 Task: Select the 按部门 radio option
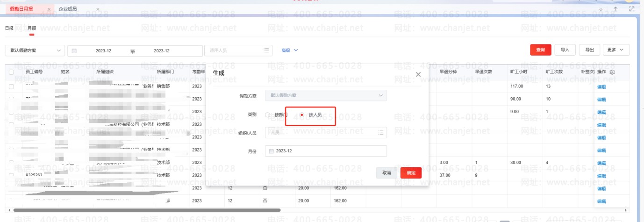(x=267, y=115)
